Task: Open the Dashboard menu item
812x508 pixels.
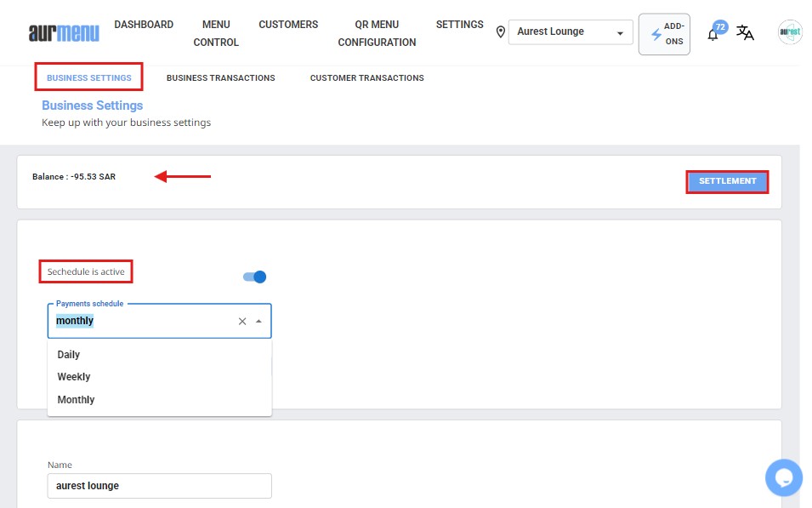Action: 144,25
